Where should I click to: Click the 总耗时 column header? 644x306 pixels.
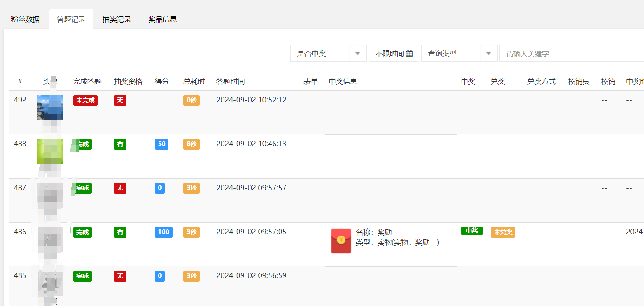(194, 82)
